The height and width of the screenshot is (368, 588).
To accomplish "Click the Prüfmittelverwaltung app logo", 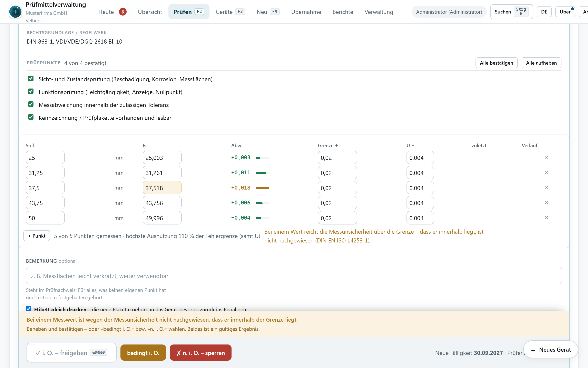I will [15, 12].
